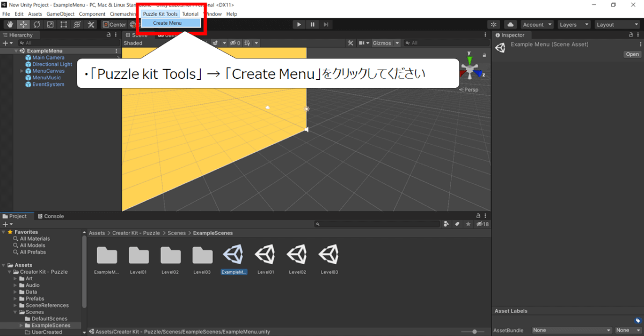
Task: Select All Materials favorite
Action: pos(35,239)
